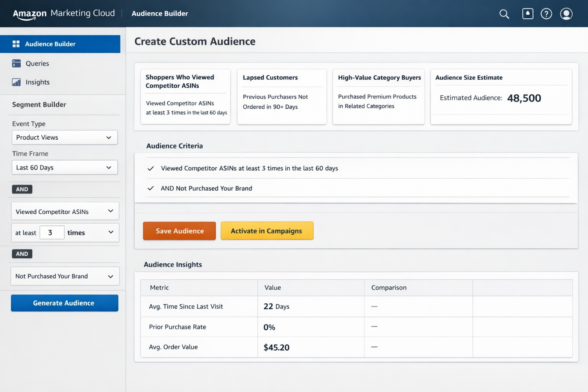Image resolution: width=588 pixels, height=392 pixels.
Task: Click the Amazon Marketing Cloud logo
Action: [63, 13]
